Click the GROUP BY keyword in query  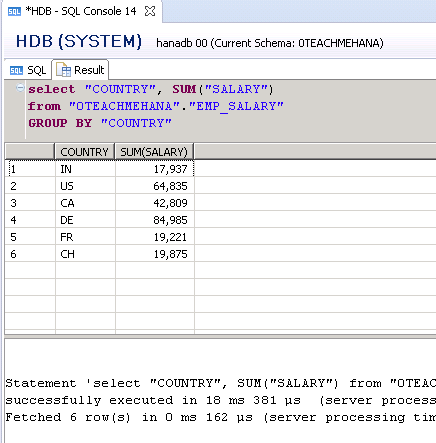tap(60, 123)
